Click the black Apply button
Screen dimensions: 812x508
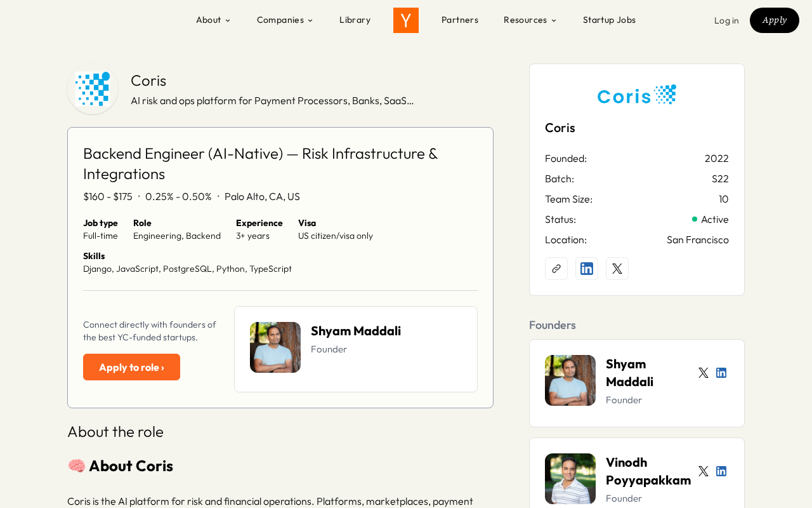click(775, 20)
